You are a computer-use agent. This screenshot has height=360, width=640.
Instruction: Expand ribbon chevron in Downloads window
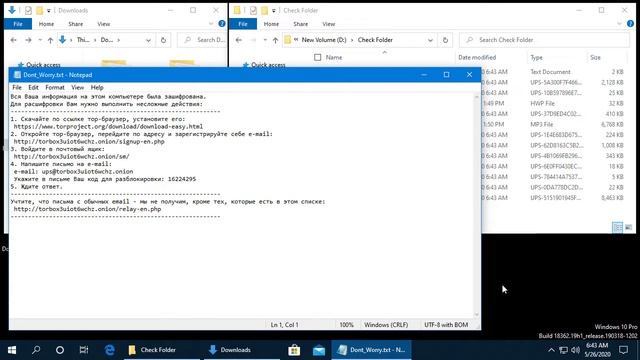(211, 24)
